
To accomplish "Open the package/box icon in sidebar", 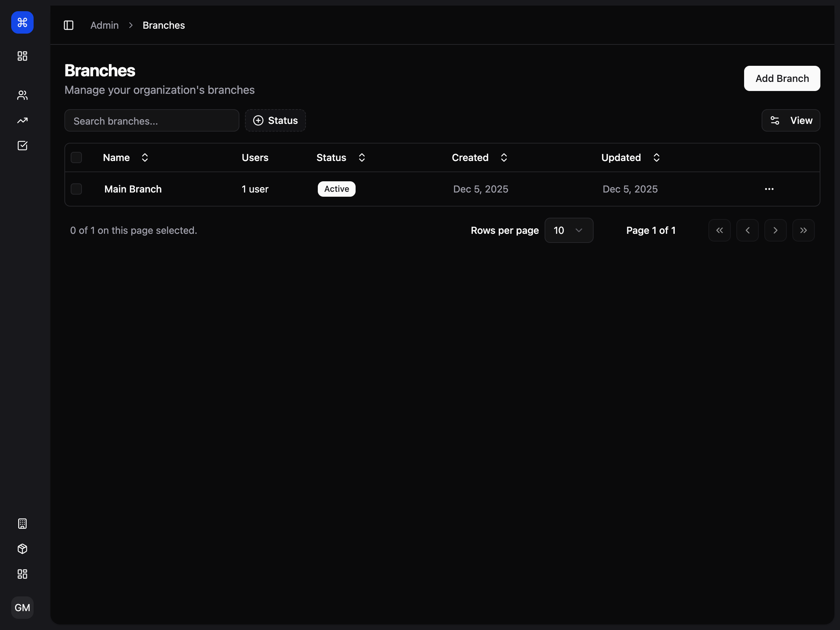I will coord(22,549).
